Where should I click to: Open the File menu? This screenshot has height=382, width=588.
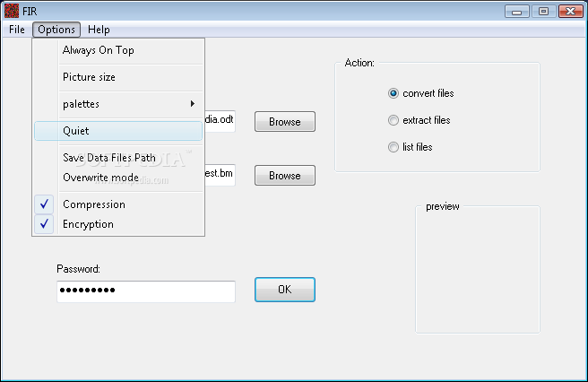coord(17,30)
